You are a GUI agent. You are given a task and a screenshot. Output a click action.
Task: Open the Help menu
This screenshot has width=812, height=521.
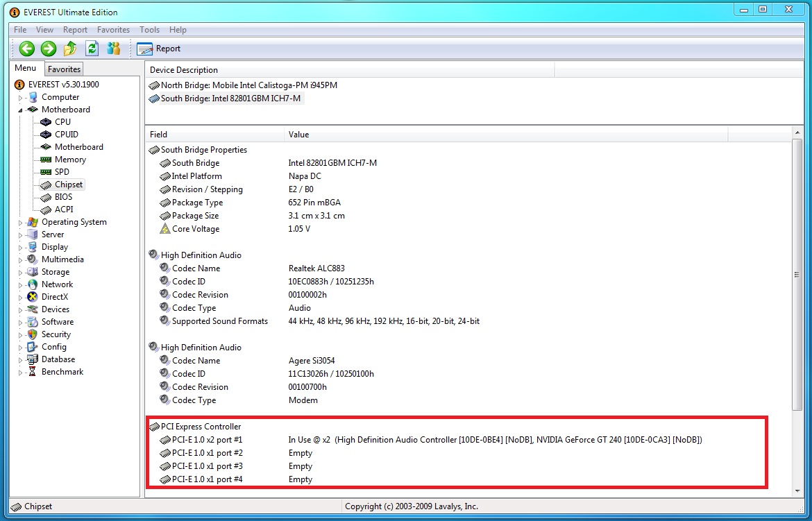pos(178,30)
